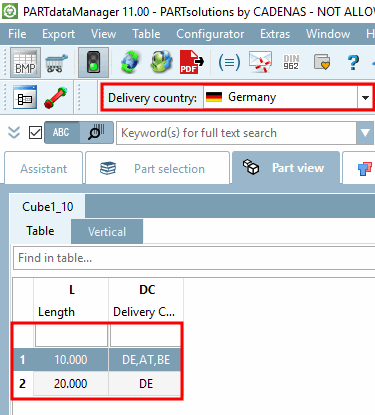Open help via question mark icon
375x415 pixels.
click(x=353, y=62)
